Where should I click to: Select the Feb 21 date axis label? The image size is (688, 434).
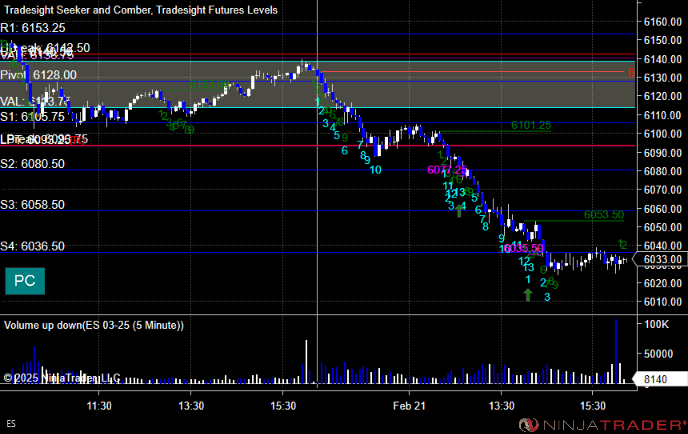pyautogui.click(x=409, y=406)
